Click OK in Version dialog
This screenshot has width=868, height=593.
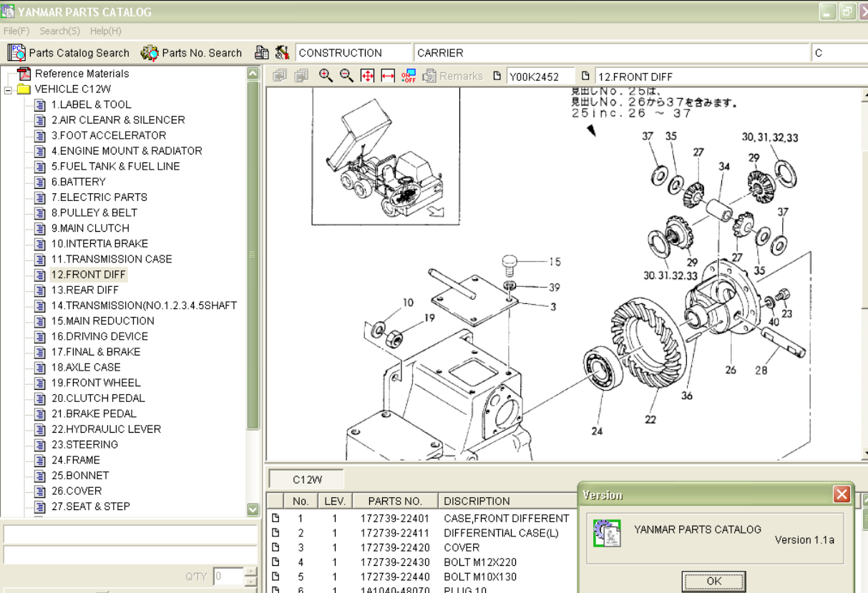(713, 581)
